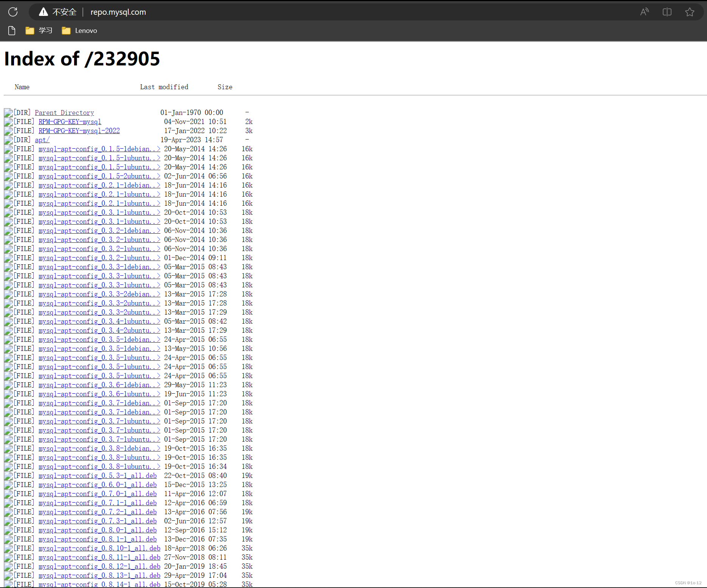Download RPM-GPG-KEY-mysql-2022 file
This screenshot has width=707, height=588.
tap(79, 131)
